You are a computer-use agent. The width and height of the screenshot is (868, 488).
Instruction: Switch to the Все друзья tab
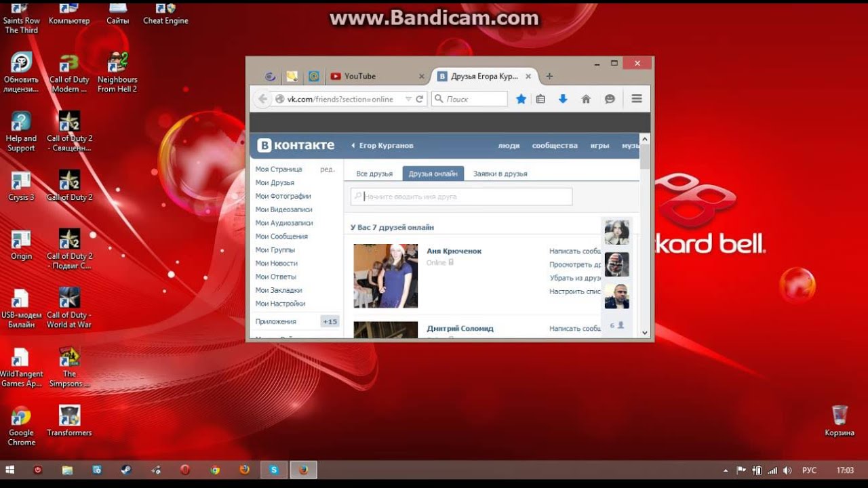click(x=374, y=174)
